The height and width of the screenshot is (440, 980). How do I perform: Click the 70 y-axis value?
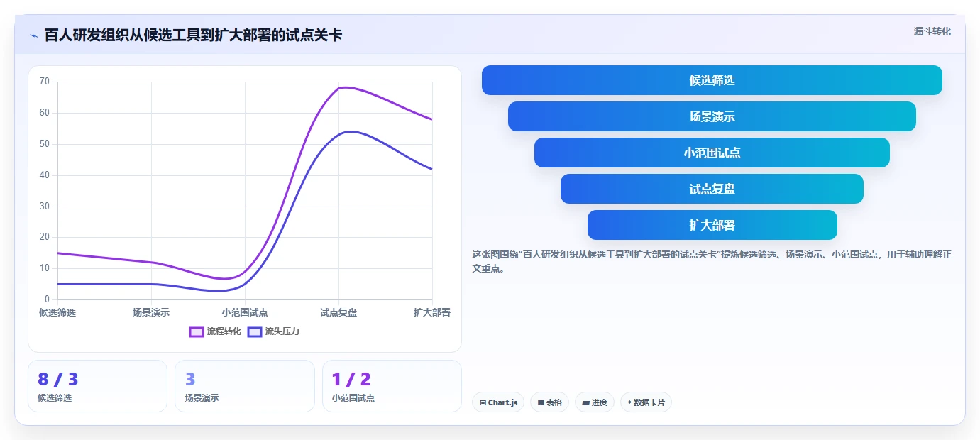tap(44, 82)
